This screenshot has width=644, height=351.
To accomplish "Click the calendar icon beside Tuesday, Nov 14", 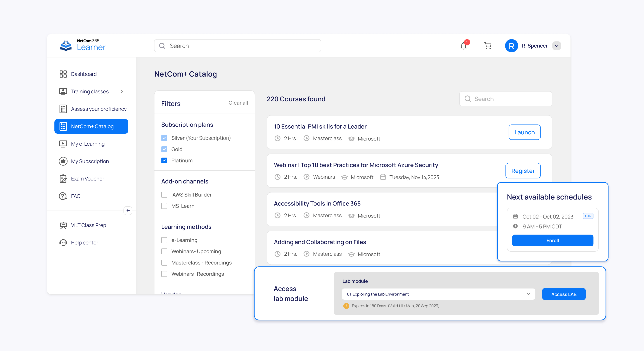I will tap(383, 177).
